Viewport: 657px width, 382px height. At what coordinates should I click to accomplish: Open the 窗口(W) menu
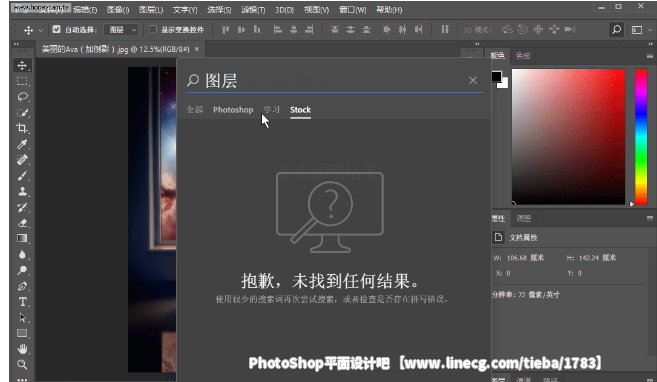(x=353, y=10)
